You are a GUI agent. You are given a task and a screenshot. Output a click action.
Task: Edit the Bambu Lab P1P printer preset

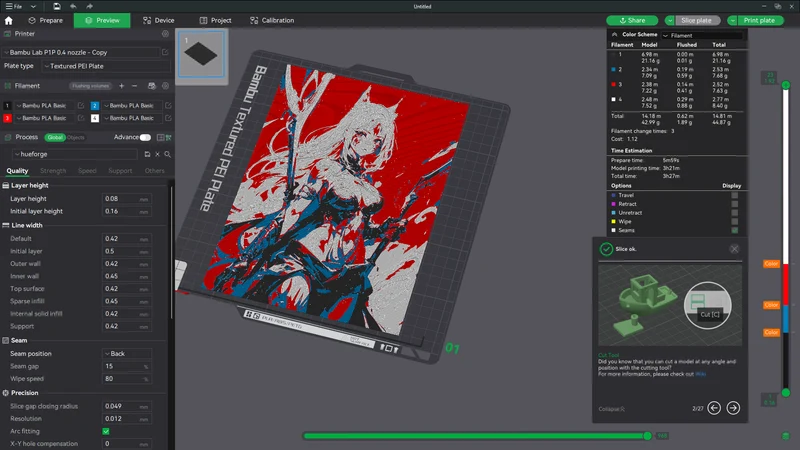(165, 52)
